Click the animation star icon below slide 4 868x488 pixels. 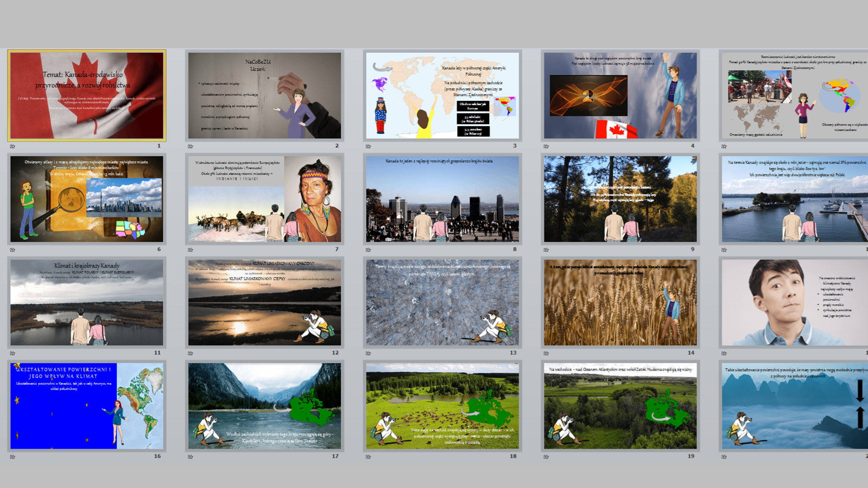(546, 146)
